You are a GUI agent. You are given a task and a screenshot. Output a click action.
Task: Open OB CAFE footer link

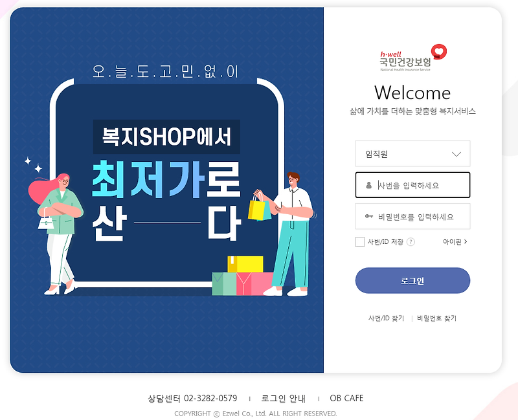coord(346,399)
